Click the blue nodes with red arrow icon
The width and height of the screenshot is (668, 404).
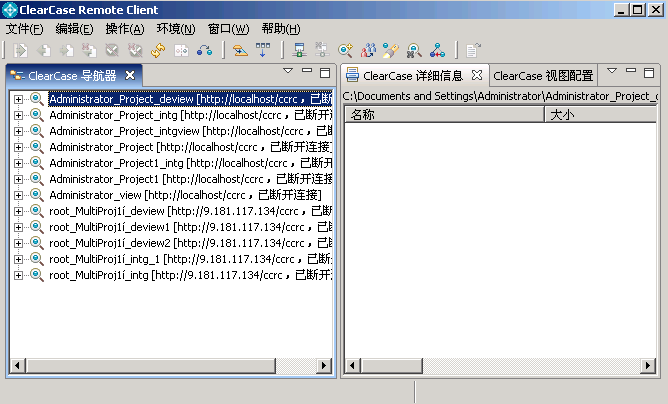pyautogui.click(x=437, y=50)
